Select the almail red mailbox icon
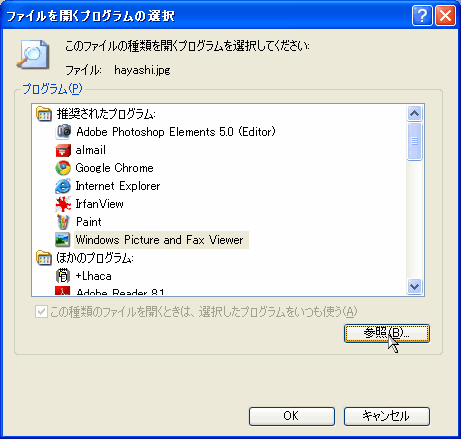Image resolution: width=461 pixels, height=439 pixels. click(x=63, y=150)
